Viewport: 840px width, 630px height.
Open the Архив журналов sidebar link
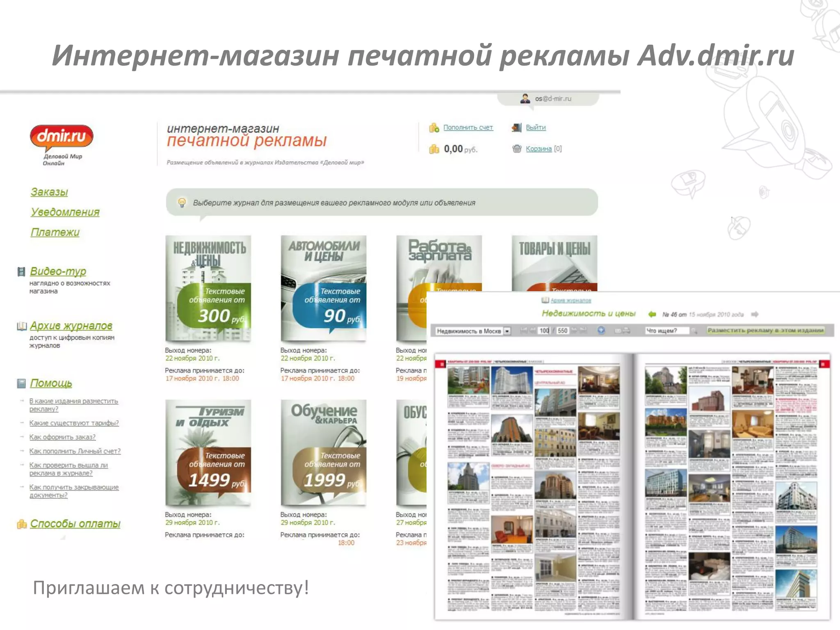71,326
